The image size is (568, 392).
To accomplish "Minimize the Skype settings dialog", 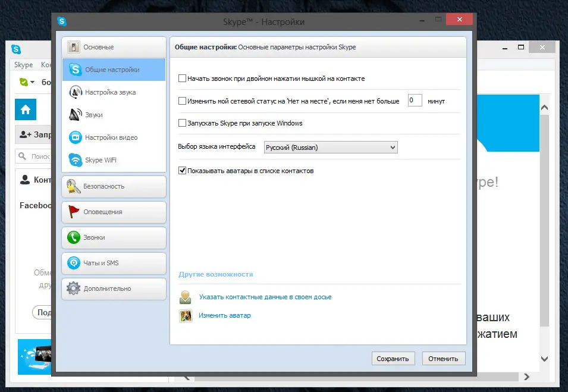I will click(x=422, y=20).
